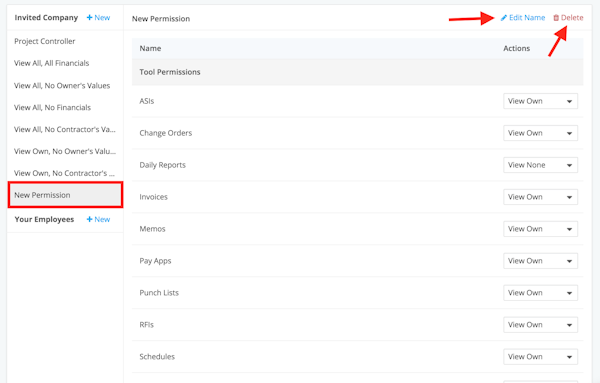This screenshot has width=600, height=383.
Task: Click the Actions column header
Action: tap(516, 48)
